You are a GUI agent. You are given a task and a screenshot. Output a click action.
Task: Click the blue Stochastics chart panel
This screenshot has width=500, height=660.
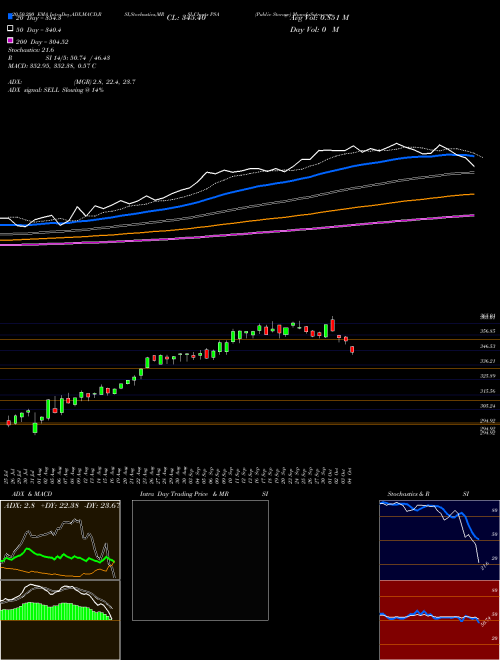point(439,540)
